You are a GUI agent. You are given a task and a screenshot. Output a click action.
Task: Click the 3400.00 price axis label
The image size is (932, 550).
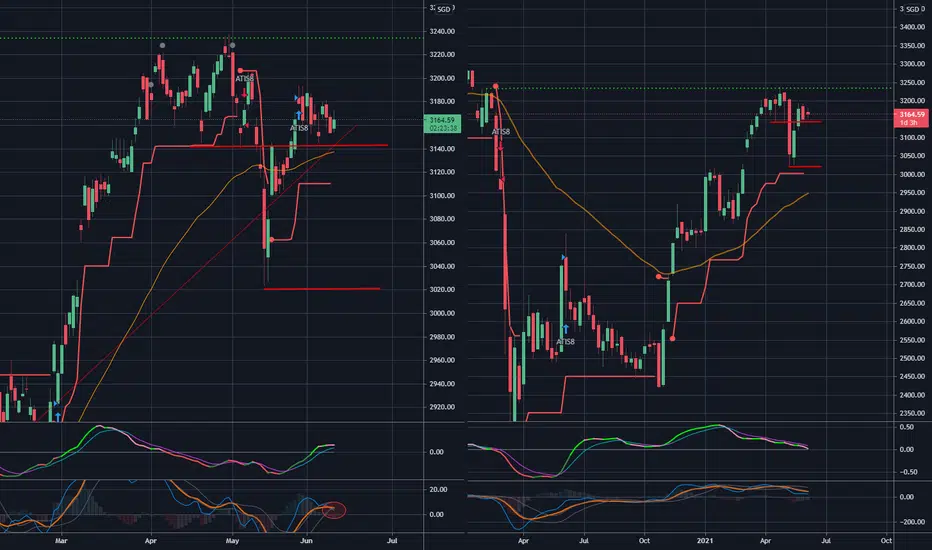(x=912, y=27)
